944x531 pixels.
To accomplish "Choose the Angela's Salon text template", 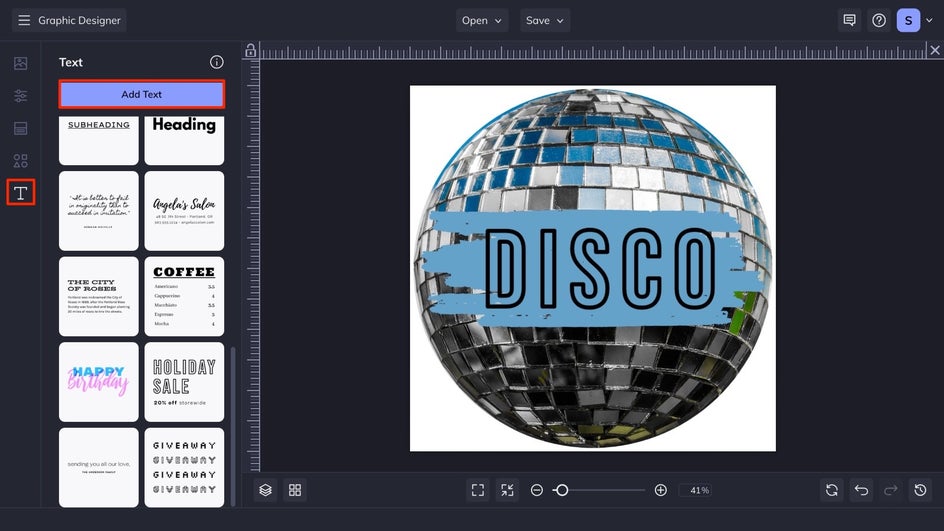I will (184, 211).
